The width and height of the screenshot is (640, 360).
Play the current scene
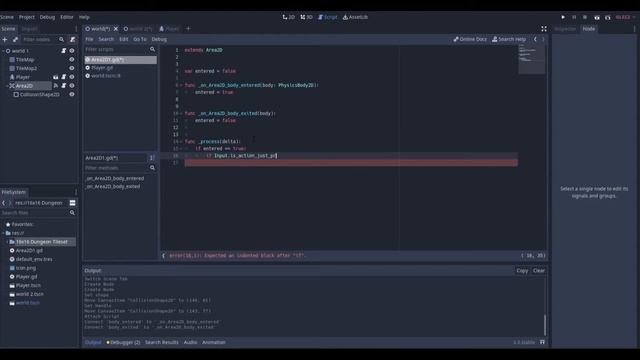pos(597,17)
